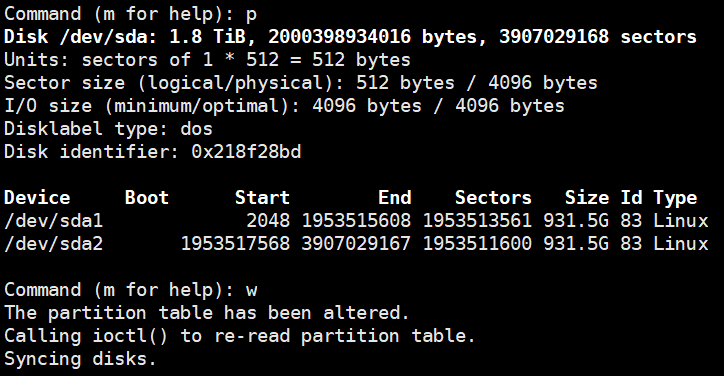Click the /dev/sda1 device entry
Screen dimensions: 724x376
[x=54, y=221]
